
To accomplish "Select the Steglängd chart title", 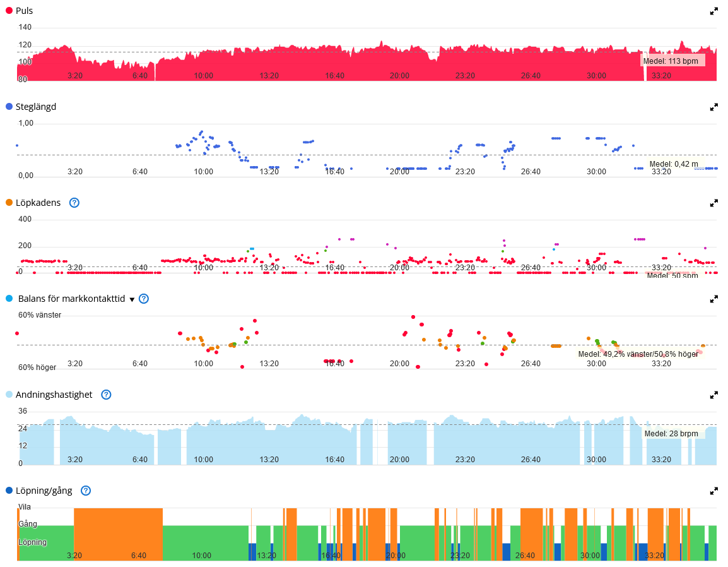I will click(36, 107).
